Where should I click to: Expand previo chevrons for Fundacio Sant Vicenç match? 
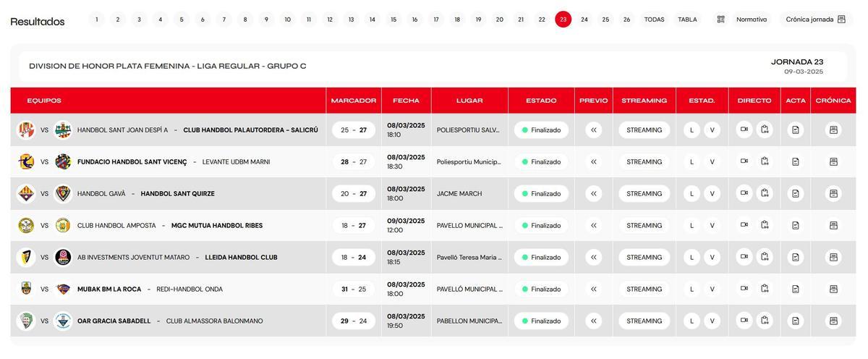click(x=594, y=161)
